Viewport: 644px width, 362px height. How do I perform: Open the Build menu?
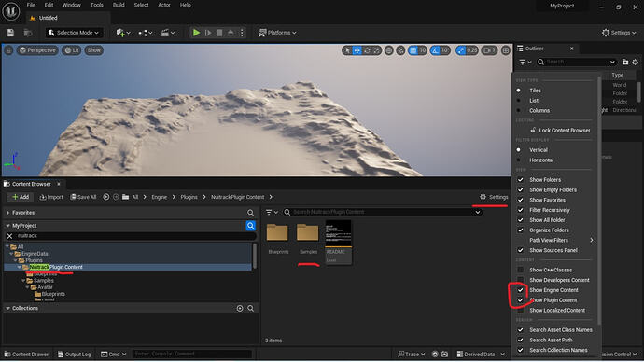[119, 5]
